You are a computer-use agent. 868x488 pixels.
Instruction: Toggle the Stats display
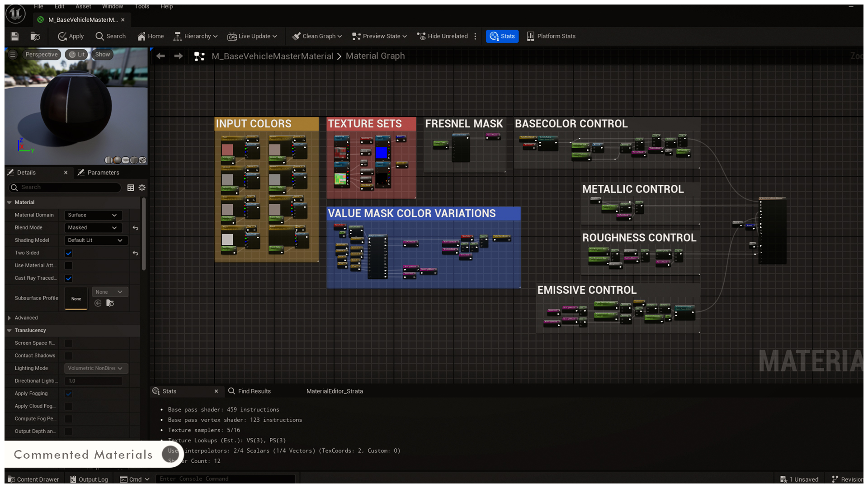[502, 36]
